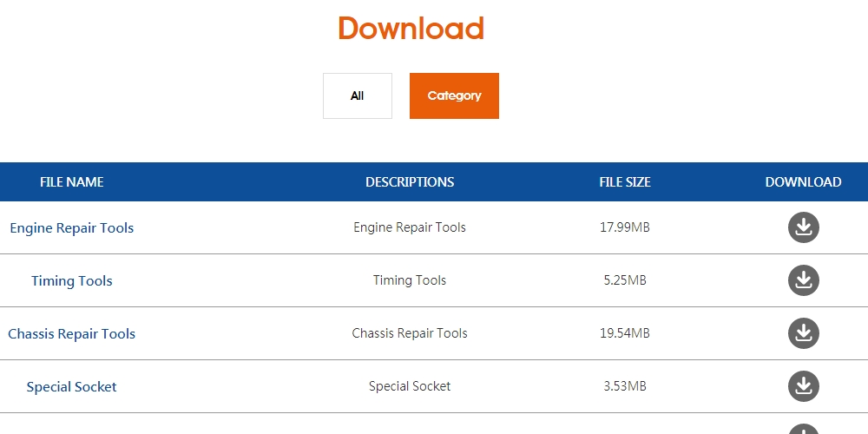Click the Engine Repair Tools description text
868x434 pixels.
tap(410, 227)
